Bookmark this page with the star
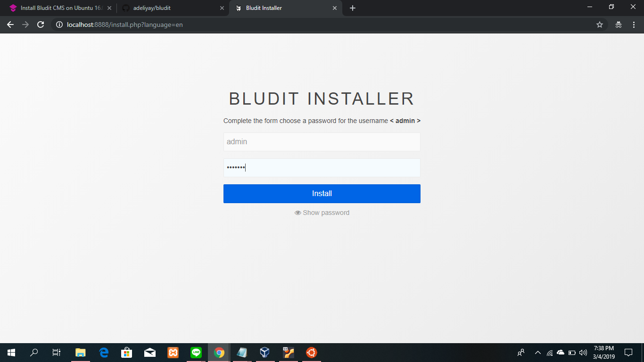 click(600, 25)
